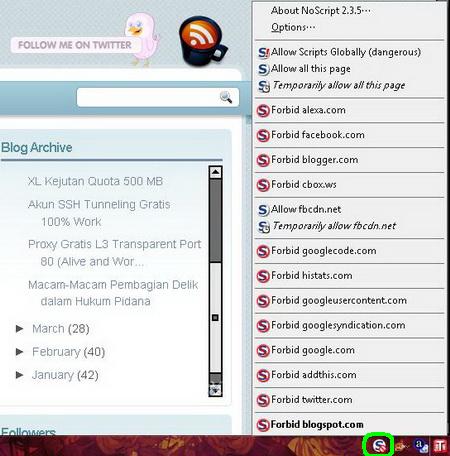
Task: Choose Forbid googleusercontent.com
Action: [x=349, y=301]
